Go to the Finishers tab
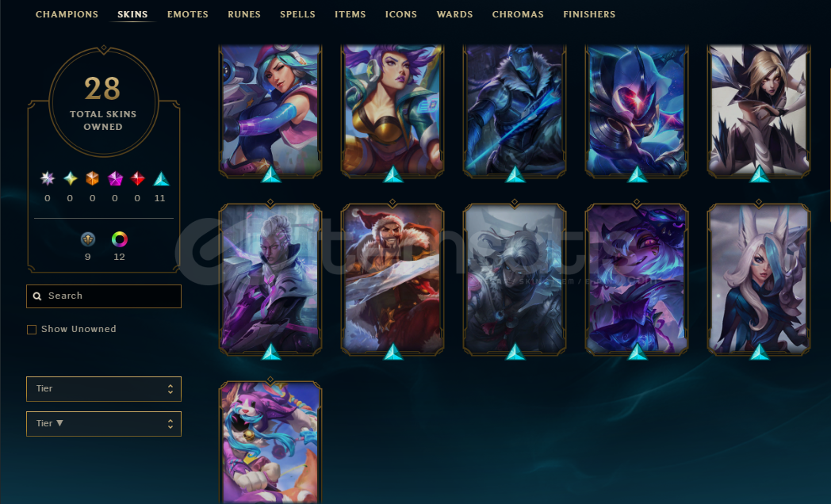 coord(589,14)
